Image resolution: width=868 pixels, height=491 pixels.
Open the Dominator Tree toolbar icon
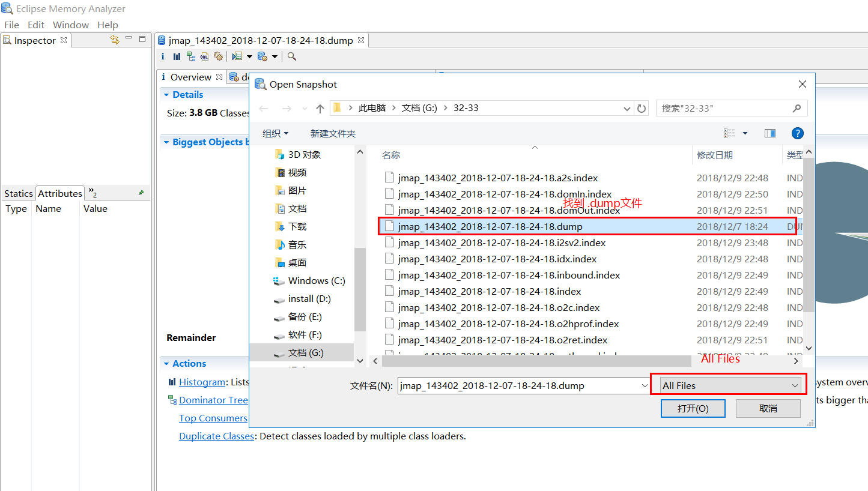[x=191, y=56]
